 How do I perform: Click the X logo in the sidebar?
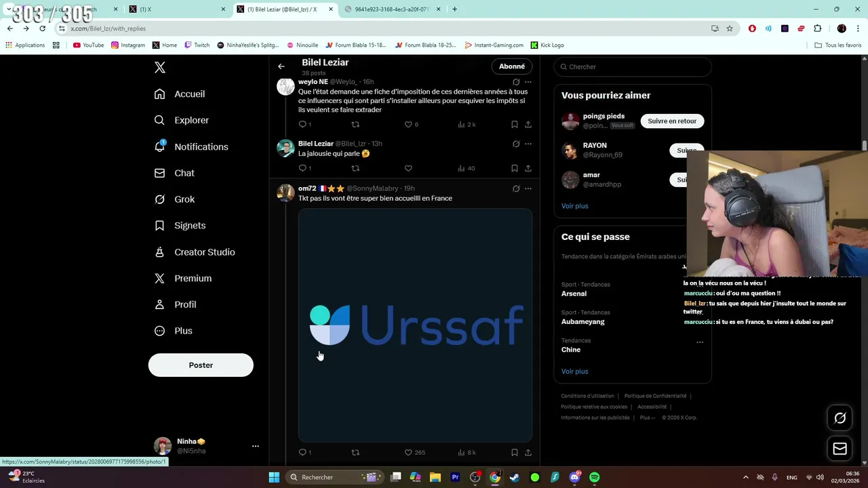160,67
